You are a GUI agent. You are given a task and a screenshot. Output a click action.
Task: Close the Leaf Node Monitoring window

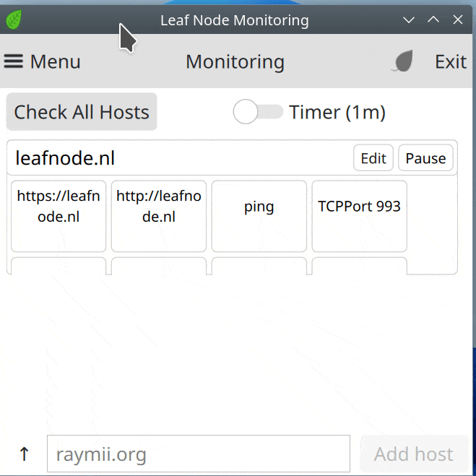click(x=458, y=20)
